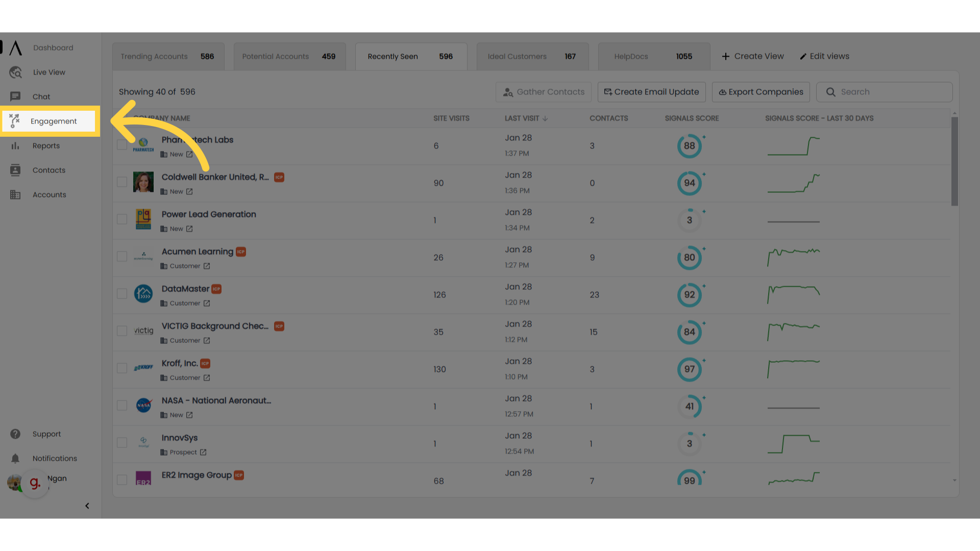The height and width of the screenshot is (551, 980).
Task: Click the ICP badge next to Acumen Learning
Action: 241,252
